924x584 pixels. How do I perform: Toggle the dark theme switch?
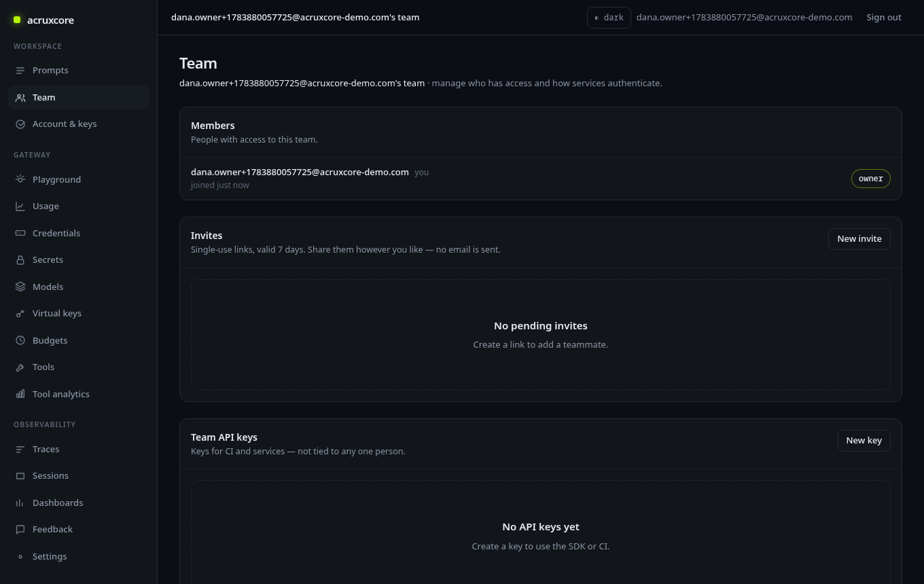(x=609, y=18)
